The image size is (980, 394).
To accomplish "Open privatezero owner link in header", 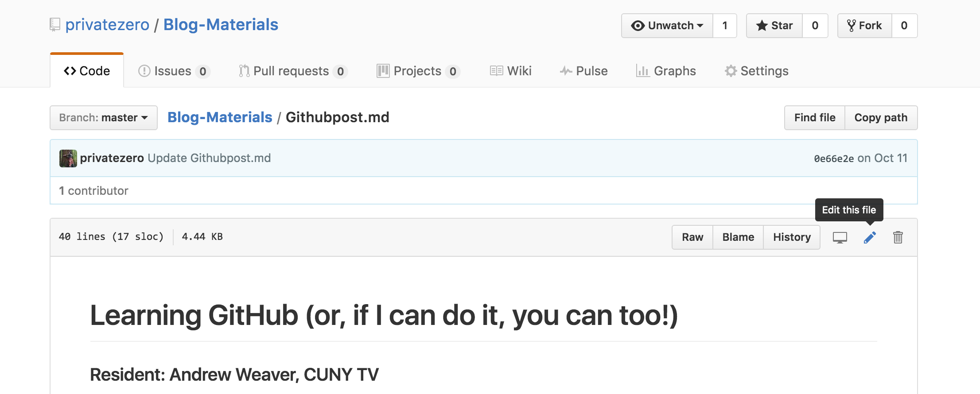I will pos(107,25).
